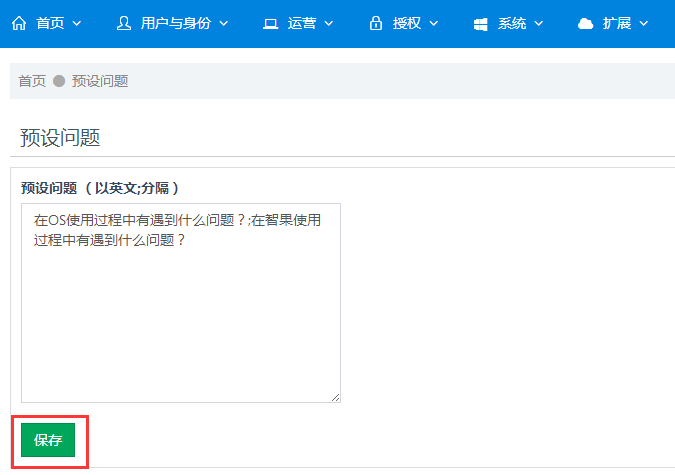Go to 首页 breadcrumb link
675x475 pixels.
tap(32, 81)
